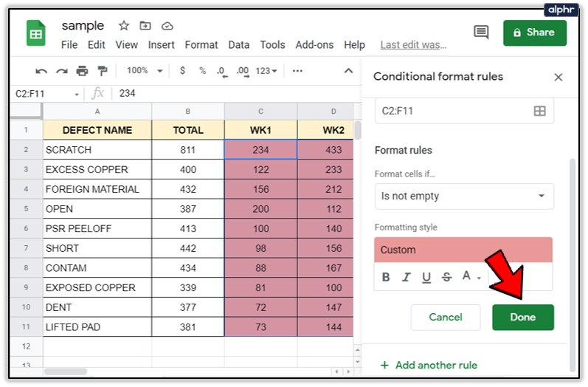Screen dimensions: 588x387
Task: Open the Format menu
Action: pos(201,45)
